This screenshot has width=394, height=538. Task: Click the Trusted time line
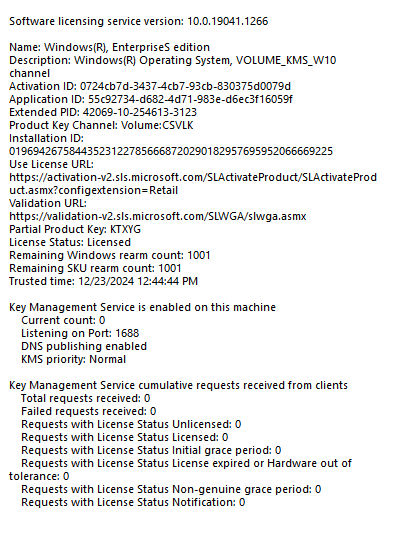tap(103, 281)
